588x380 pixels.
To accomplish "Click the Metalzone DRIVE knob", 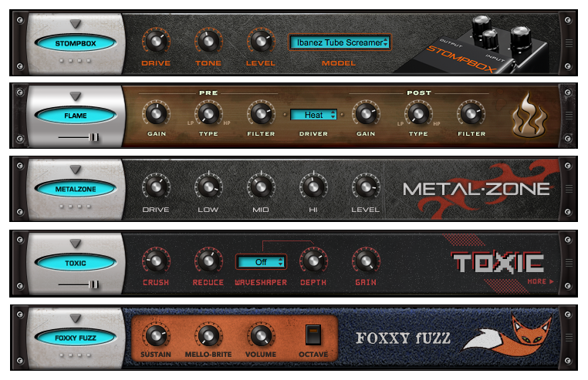I will tap(156, 187).
